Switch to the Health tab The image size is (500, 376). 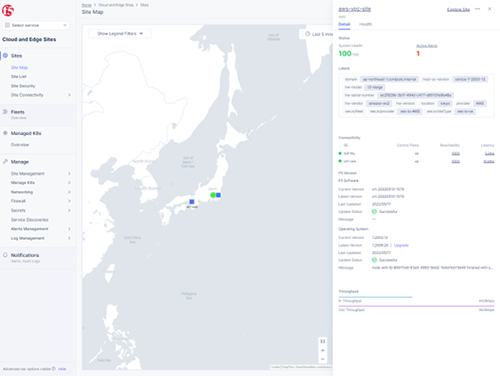(x=365, y=24)
